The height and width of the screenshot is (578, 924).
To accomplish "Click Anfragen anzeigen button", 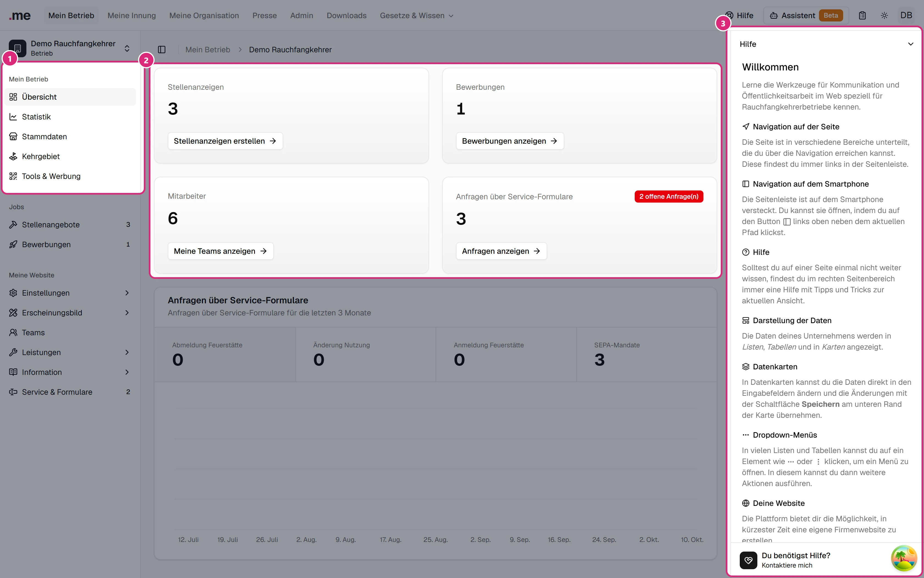I will (501, 251).
